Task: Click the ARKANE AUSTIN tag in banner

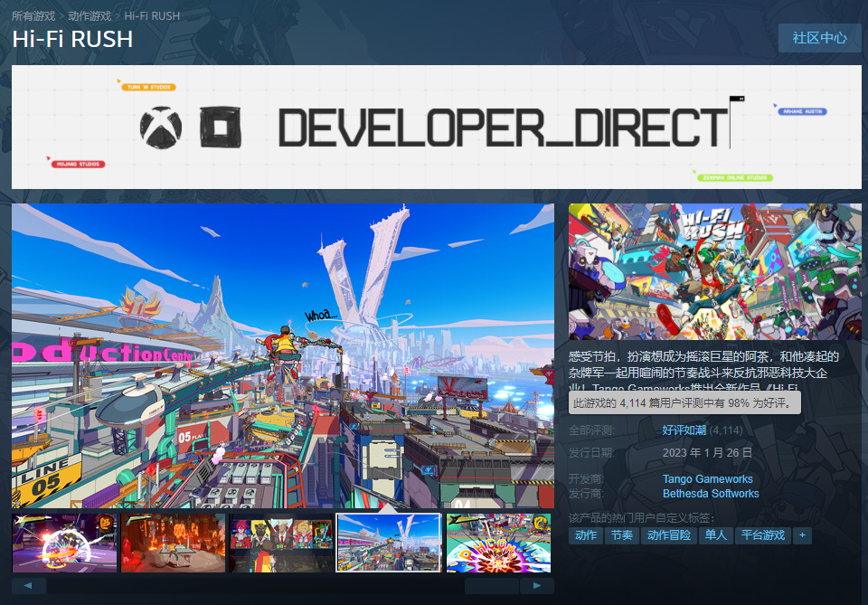Action: click(802, 112)
